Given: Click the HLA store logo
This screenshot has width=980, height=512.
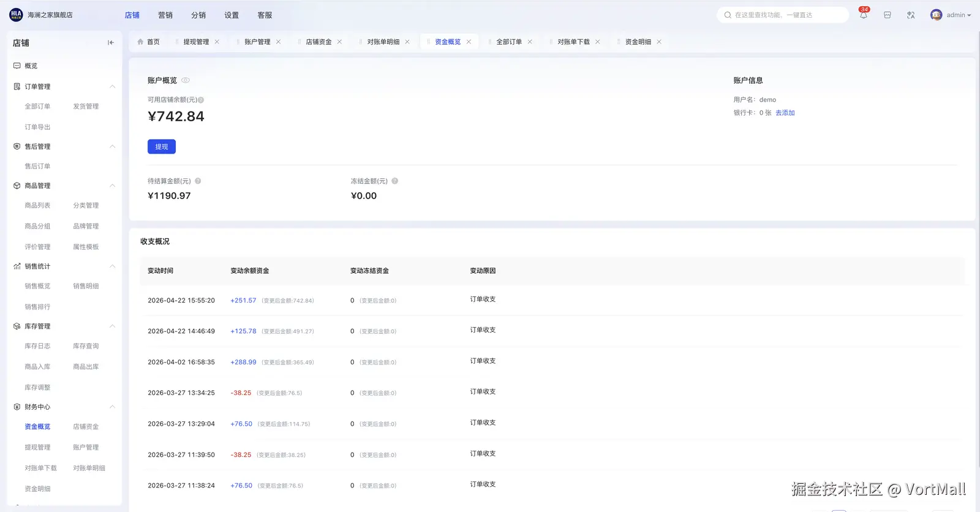Looking at the screenshot, I should pos(16,15).
